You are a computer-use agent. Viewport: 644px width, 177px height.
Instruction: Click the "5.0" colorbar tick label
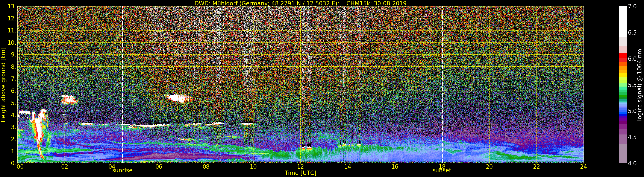[x=632, y=111]
